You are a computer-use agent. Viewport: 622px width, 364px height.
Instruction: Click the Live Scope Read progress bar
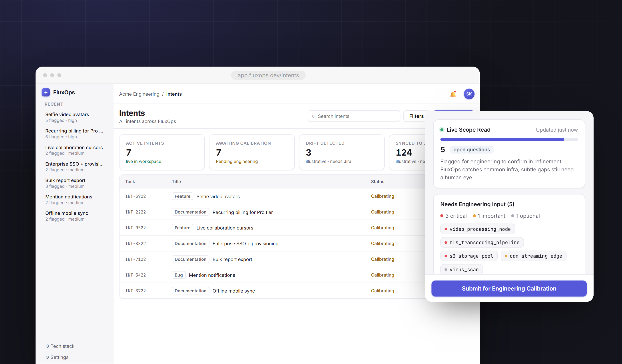(509, 140)
